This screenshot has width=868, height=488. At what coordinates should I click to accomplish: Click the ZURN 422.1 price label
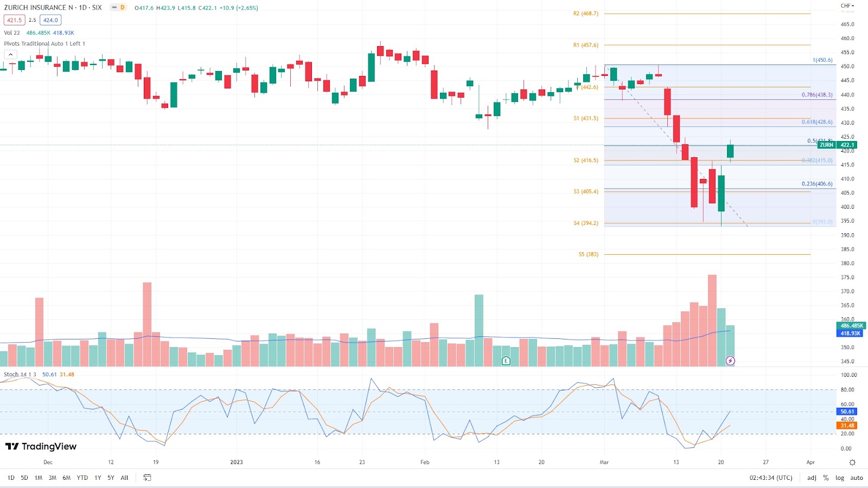(837, 145)
